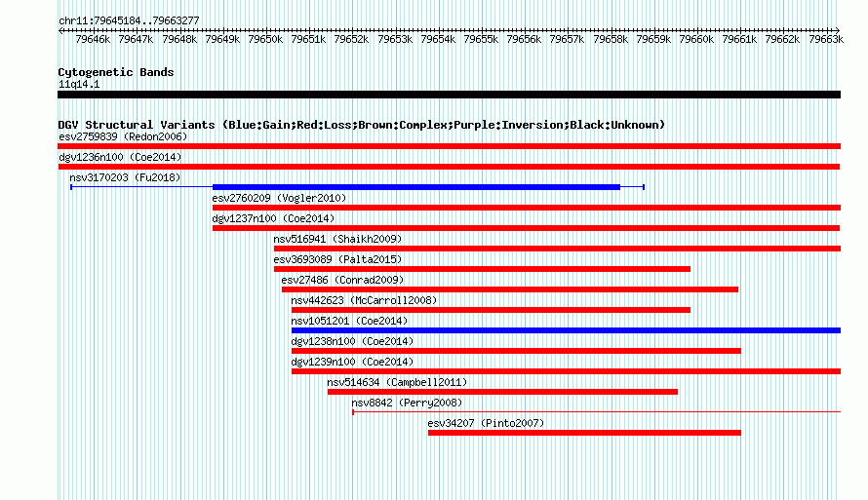Click the black 11q14.1 cytogenetic band bar
Screen dimensions: 868x500
(x=449, y=95)
